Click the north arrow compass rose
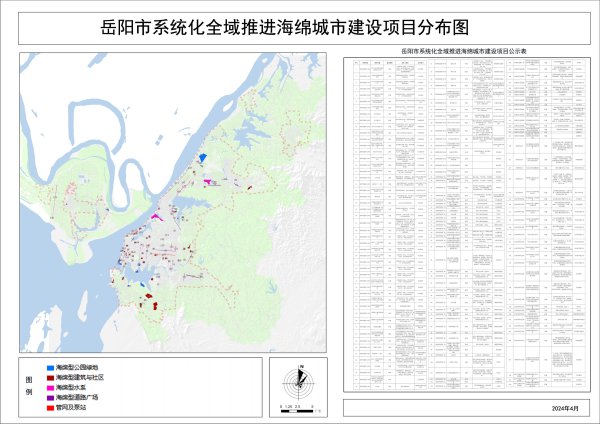Viewport: 600px width, 424px height. (x=297, y=381)
